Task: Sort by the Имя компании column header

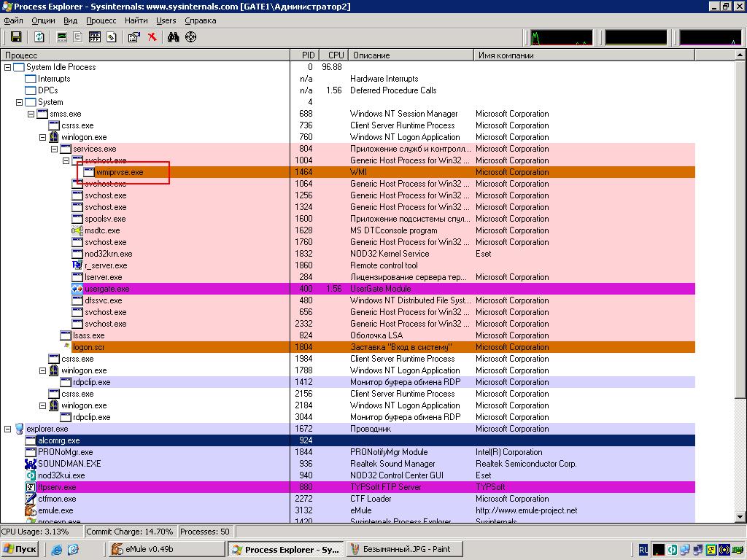Action: [x=584, y=55]
